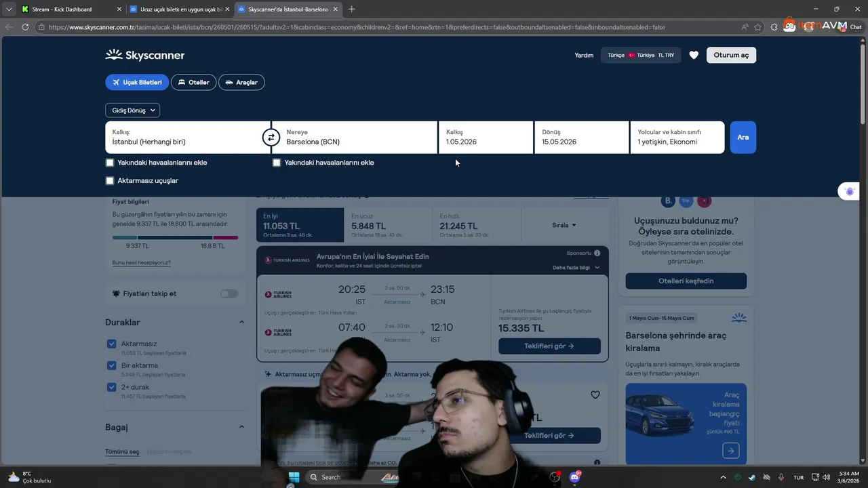Expand Daha fazla bilgi in sponsored card
The image size is (868, 488).
point(576,268)
